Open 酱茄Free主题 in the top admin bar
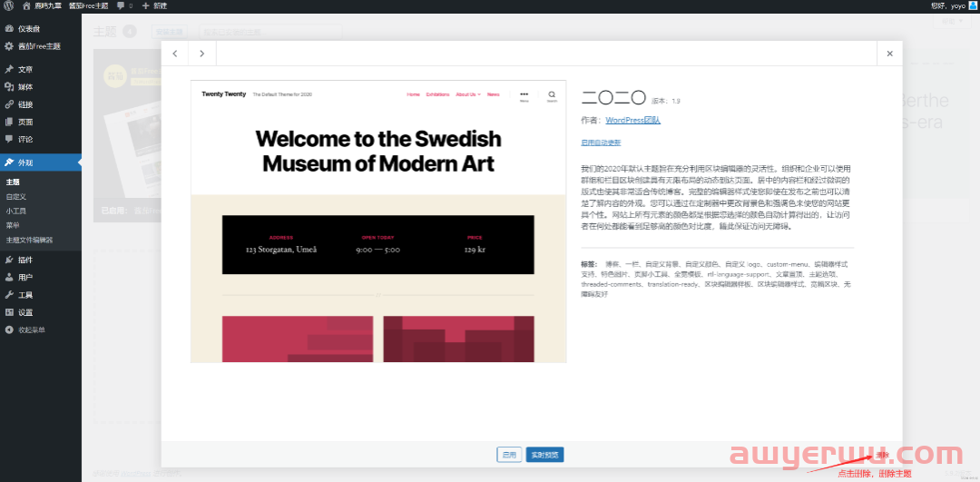980x482 pixels. click(88, 5)
